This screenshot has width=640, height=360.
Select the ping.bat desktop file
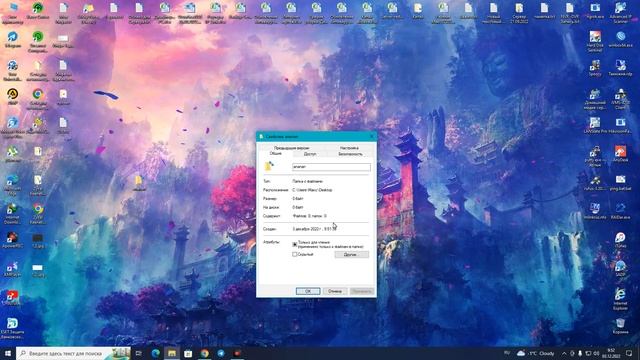point(620,183)
